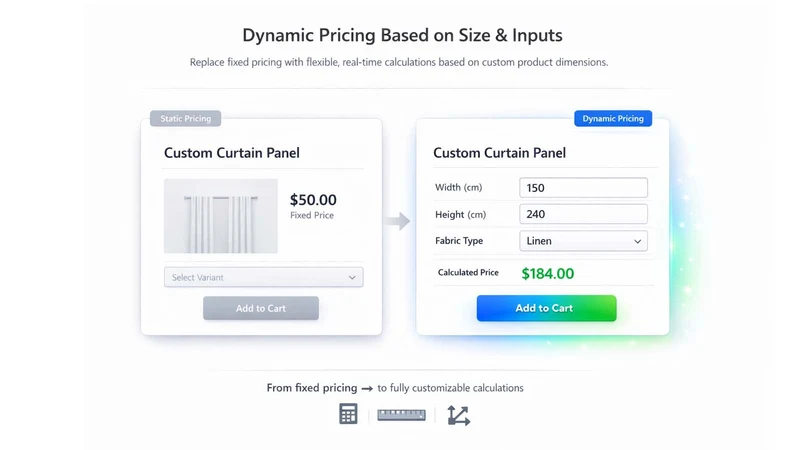Click the Static Pricing badge
800x450 pixels.
(x=185, y=118)
